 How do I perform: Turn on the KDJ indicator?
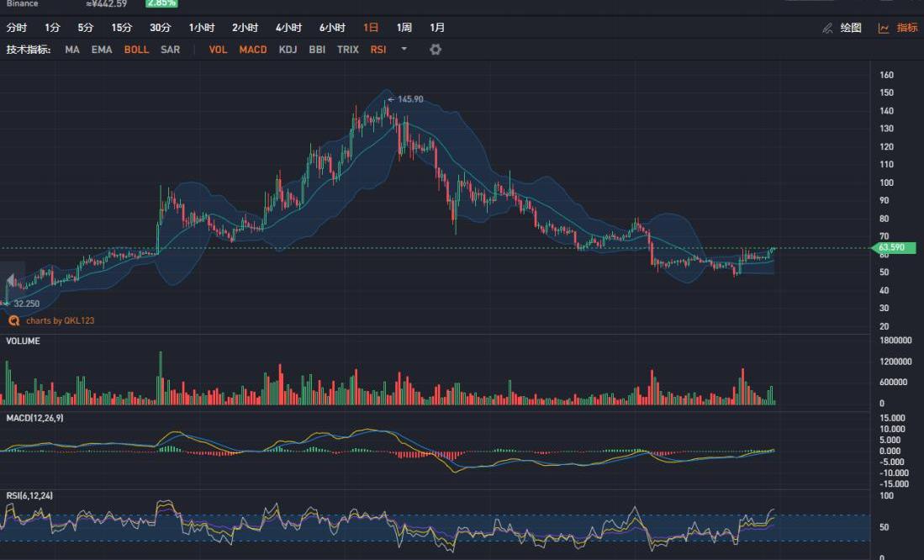[x=288, y=50]
